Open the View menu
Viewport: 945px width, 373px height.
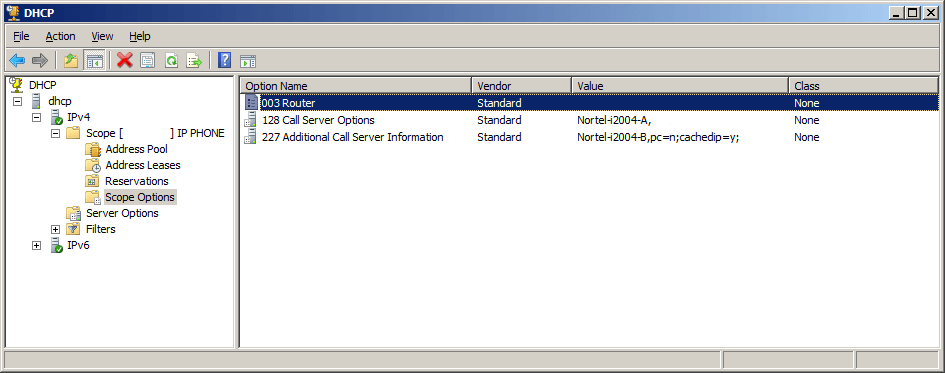click(102, 36)
